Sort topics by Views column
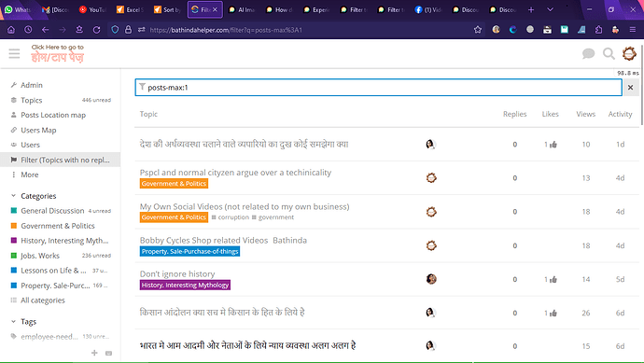This screenshot has height=363, width=644. (x=586, y=114)
